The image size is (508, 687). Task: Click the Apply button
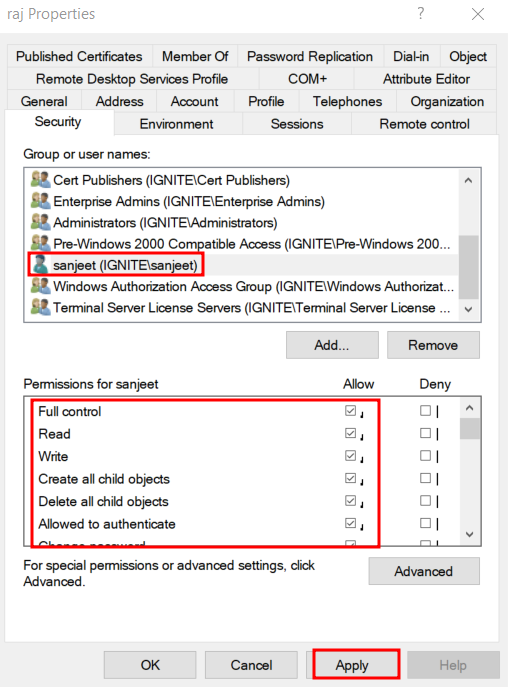click(x=352, y=665)
